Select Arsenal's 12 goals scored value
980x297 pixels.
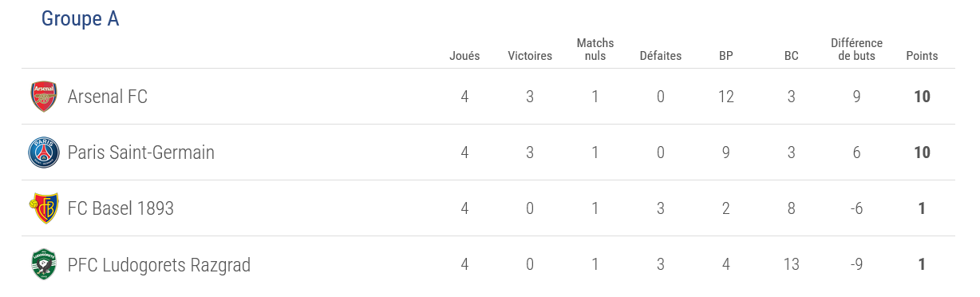[725, 97]
